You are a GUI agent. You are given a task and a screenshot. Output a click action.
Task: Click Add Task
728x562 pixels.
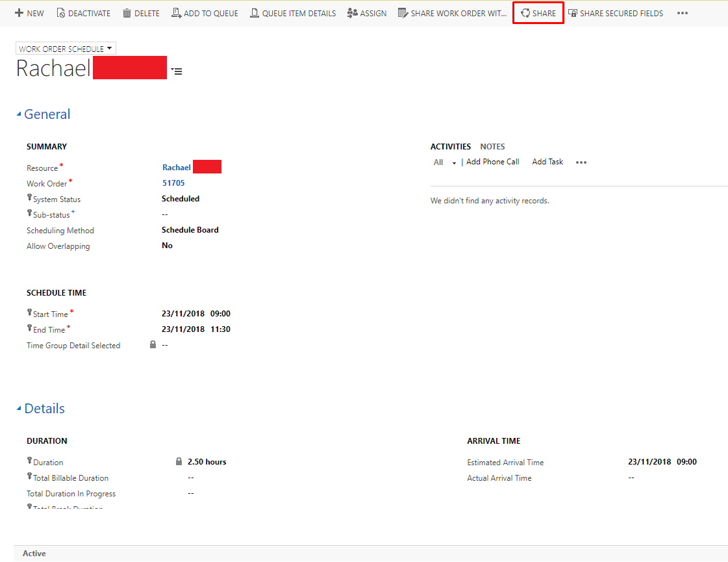[547, 162]
